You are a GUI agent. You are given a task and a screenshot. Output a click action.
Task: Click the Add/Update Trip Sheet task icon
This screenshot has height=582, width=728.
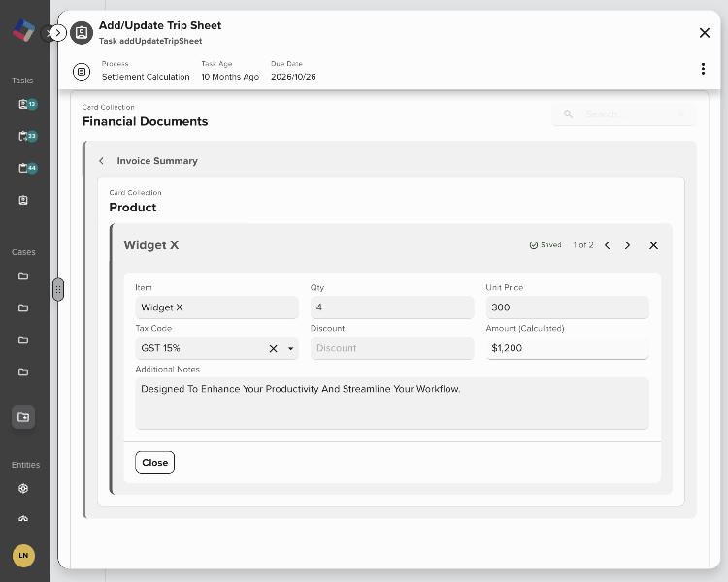pos(82,32)
